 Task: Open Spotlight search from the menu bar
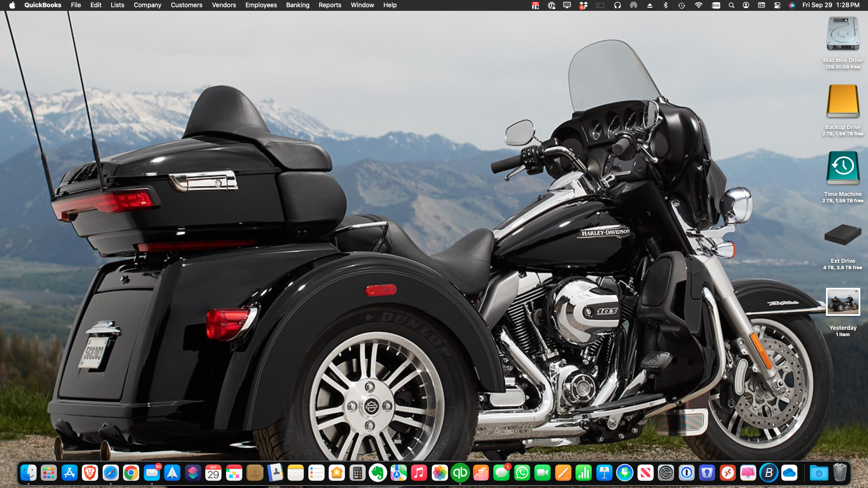point(732,5)
